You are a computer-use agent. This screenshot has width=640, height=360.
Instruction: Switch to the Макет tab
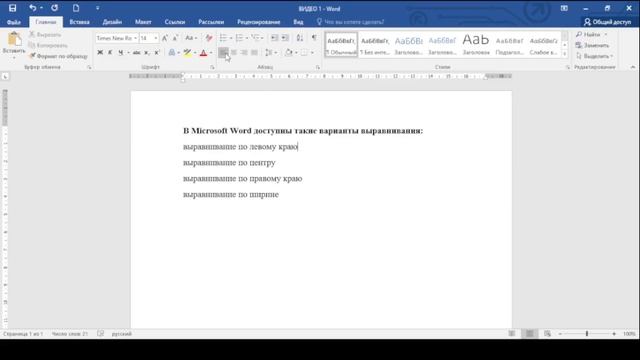click(143, 22)
